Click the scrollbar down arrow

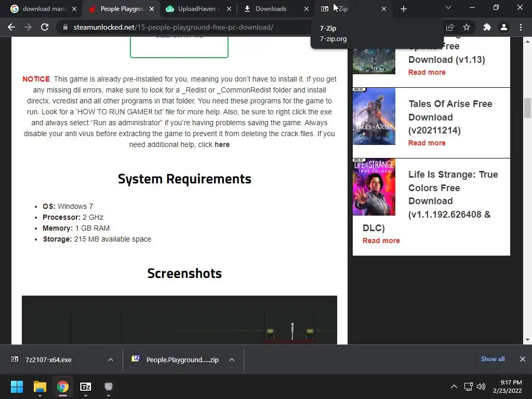click(527, 340)
